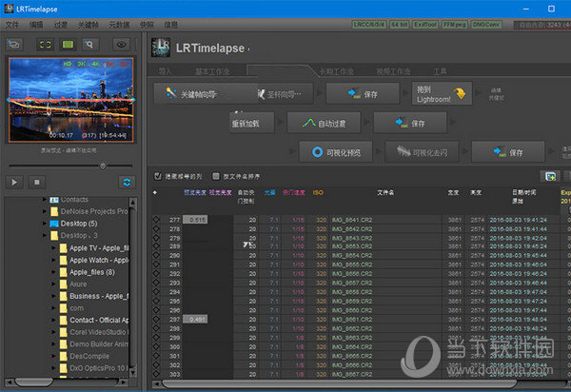
Task: Expand the Contacts folder
Action: pos(45,200)
